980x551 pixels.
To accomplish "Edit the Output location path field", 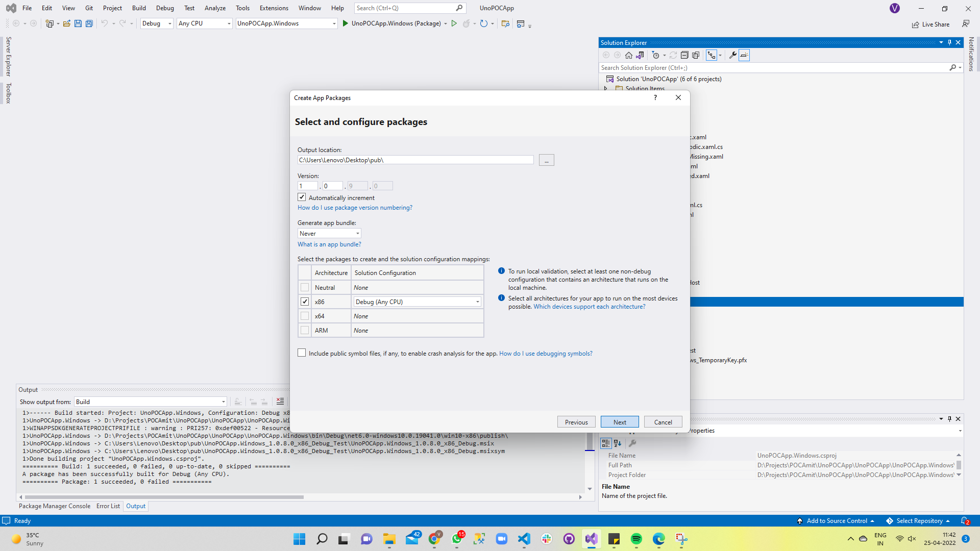I will coord(415,160).
